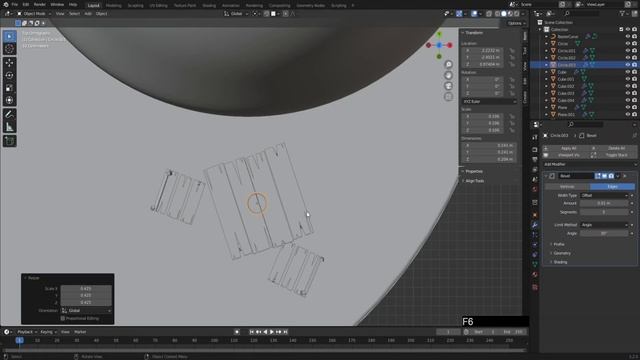The height and width of the screenshot is (360, 640).
Task: Expand the Profile subpanel
Action: 558,244
